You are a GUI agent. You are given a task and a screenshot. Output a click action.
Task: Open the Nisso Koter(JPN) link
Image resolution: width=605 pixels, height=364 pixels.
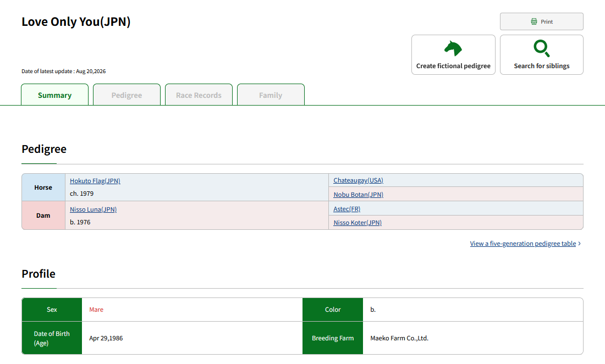tap(358, 223)
